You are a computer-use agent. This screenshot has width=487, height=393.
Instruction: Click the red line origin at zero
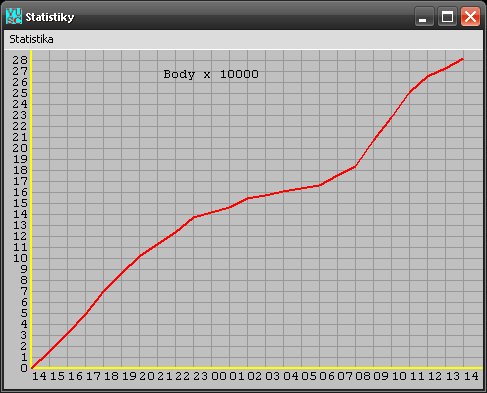(x=32, y=367)
